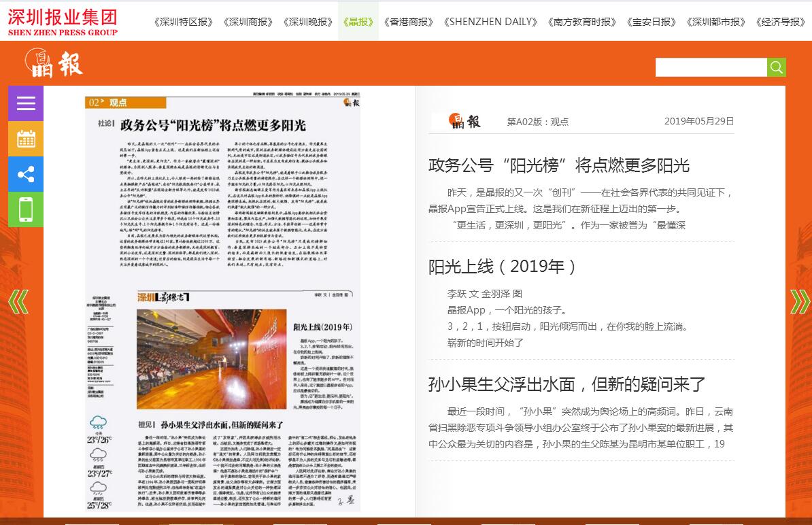Open article 政务公号"阳光榜"将点燃更多阳光

coord(558,165)
